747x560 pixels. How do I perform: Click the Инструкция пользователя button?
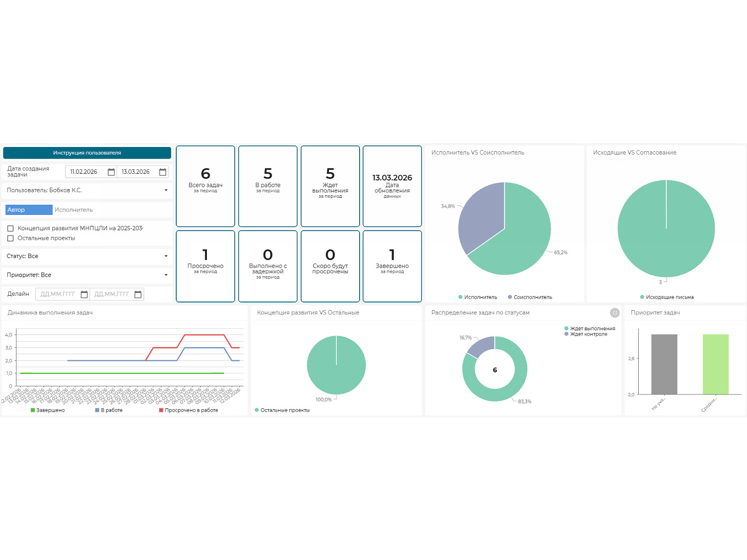pyautogui.click(x=87, y=153)
